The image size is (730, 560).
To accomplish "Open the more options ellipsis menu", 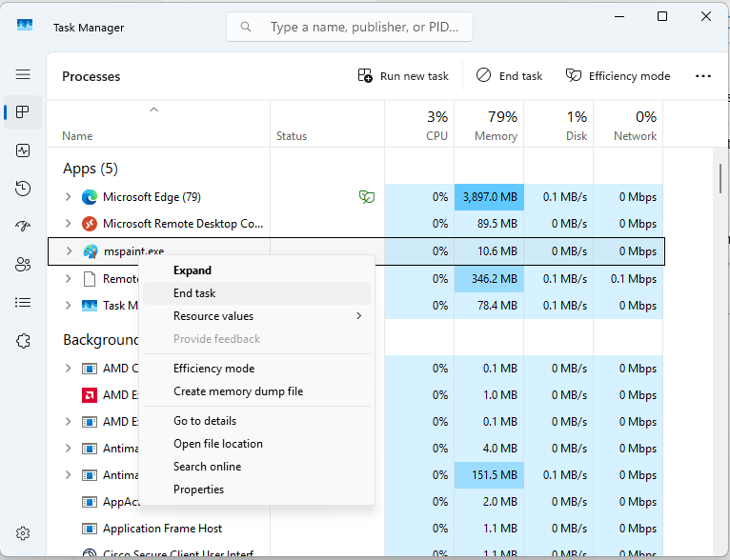I will tap(703, 76).
